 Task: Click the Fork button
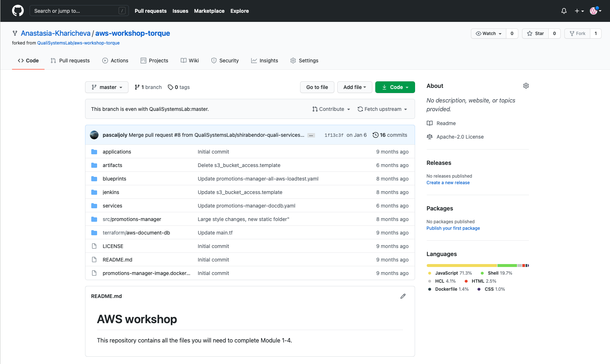[x=577, y=34]
